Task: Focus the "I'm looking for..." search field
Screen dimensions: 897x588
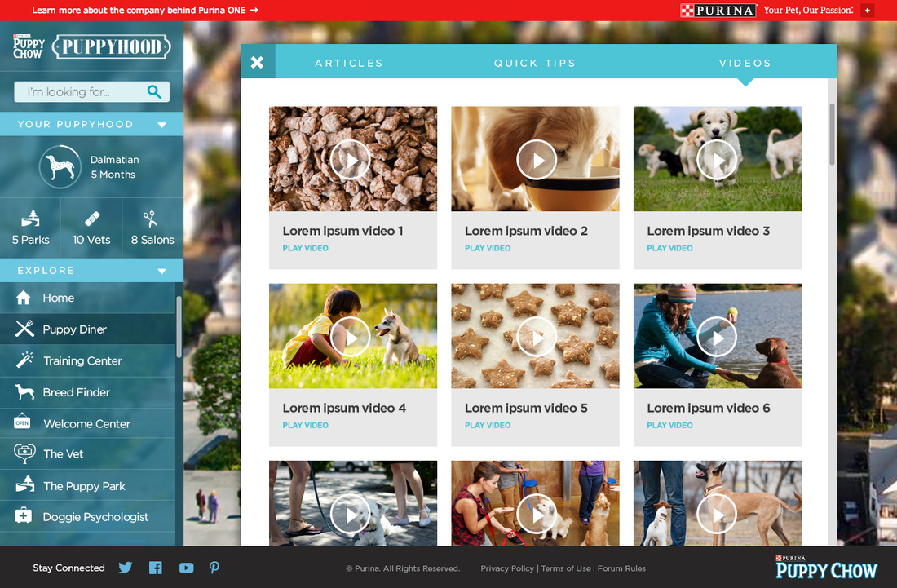Action: pyautogui.click(x=91, y=91)
